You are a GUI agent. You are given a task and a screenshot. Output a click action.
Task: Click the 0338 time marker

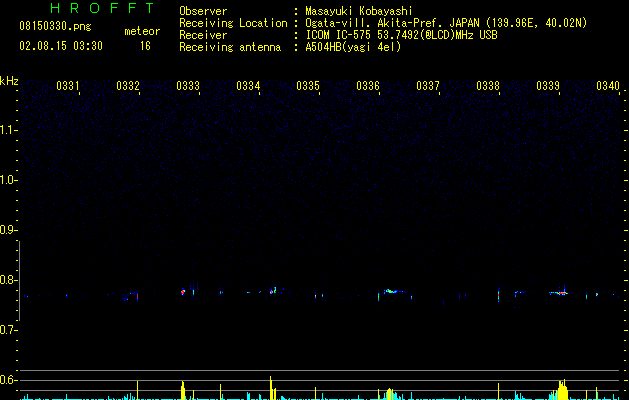point(488,86)
